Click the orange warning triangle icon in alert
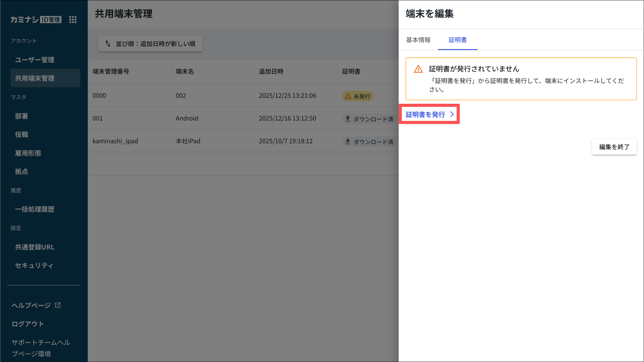 (418, 69)
